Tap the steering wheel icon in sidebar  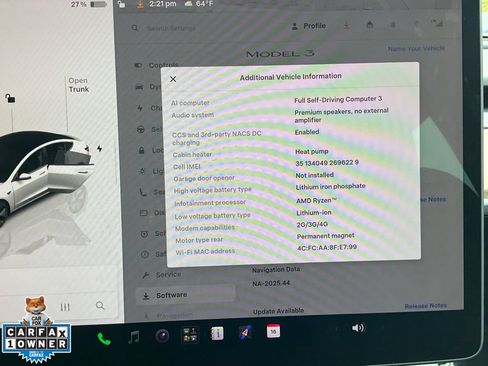141,129
